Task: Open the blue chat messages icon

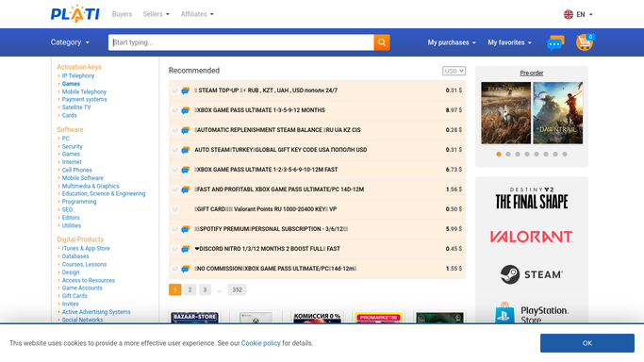Action: 555,42
